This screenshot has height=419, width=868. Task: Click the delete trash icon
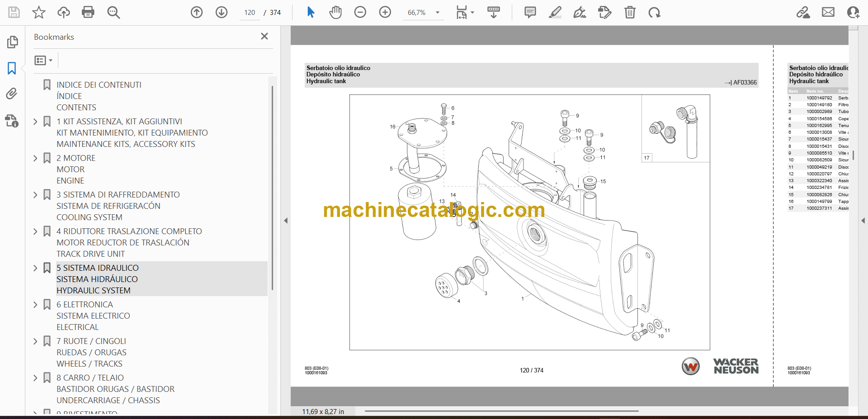(x=629, y=12)
